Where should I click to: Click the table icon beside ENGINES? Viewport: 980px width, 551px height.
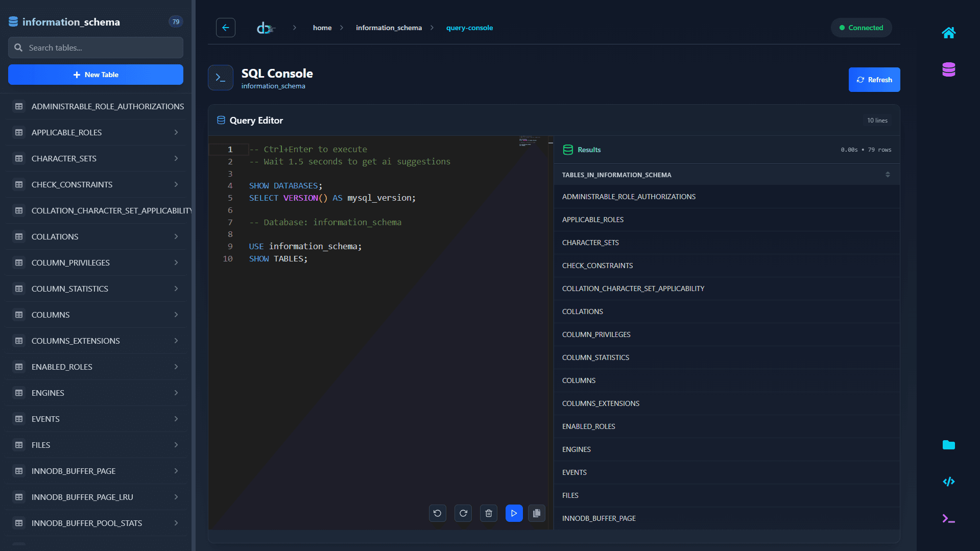coord(19,393)
